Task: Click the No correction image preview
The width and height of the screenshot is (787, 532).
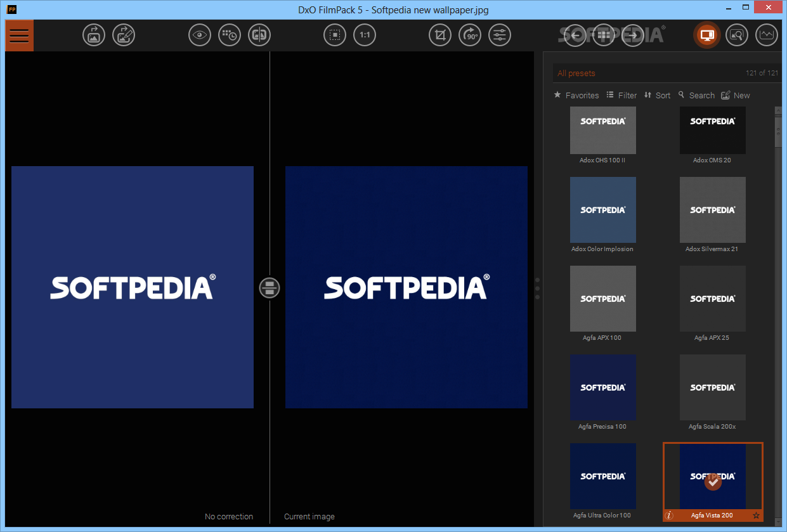Action: click(x=133, y=287)
